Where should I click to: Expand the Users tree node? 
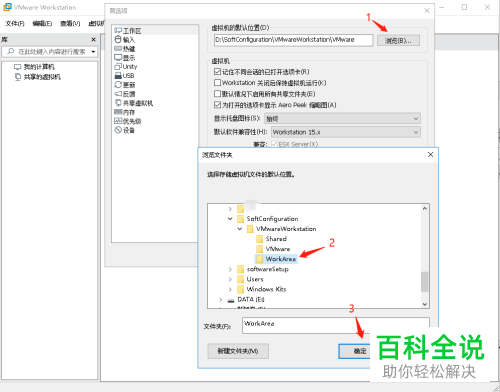(x=230, y=279)
